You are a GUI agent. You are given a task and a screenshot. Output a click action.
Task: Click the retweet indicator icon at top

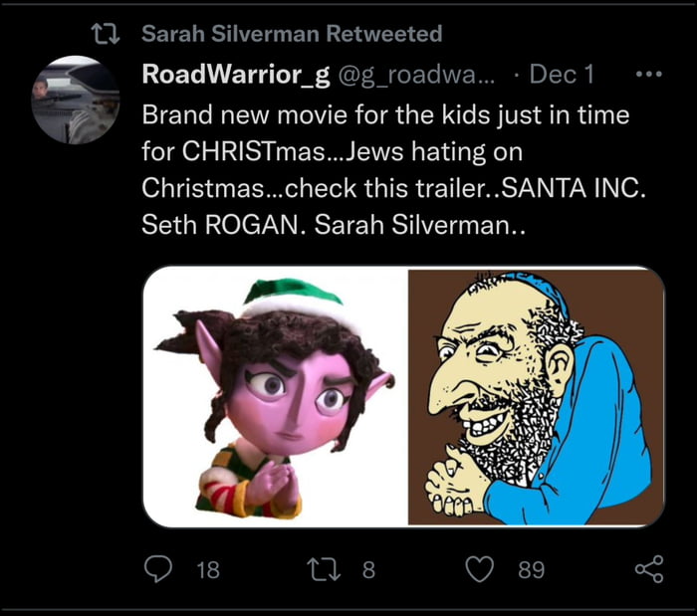click(x=104, y=34)
